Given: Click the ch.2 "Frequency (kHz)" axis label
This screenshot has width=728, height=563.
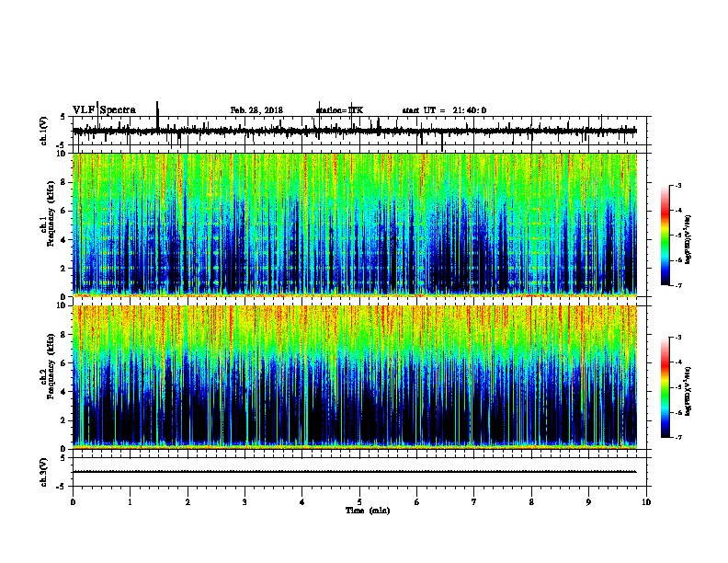Looking at the screenshot, I should [x=51, y=366].
